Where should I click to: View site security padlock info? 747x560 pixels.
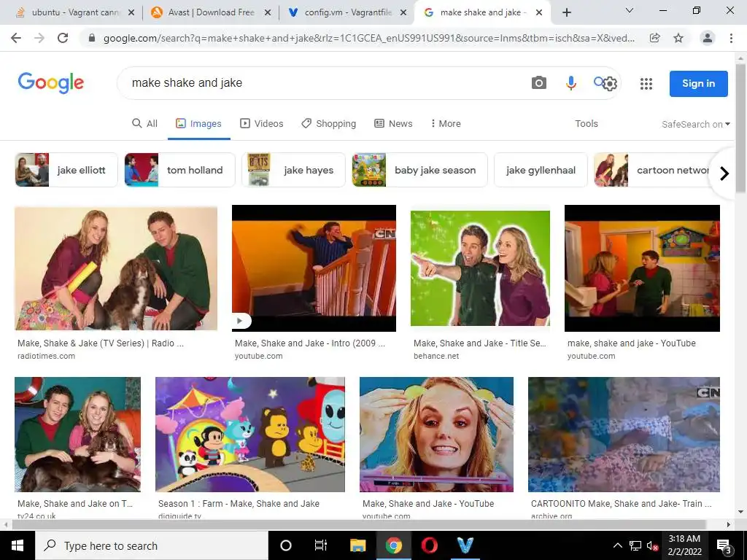(92, 38)
